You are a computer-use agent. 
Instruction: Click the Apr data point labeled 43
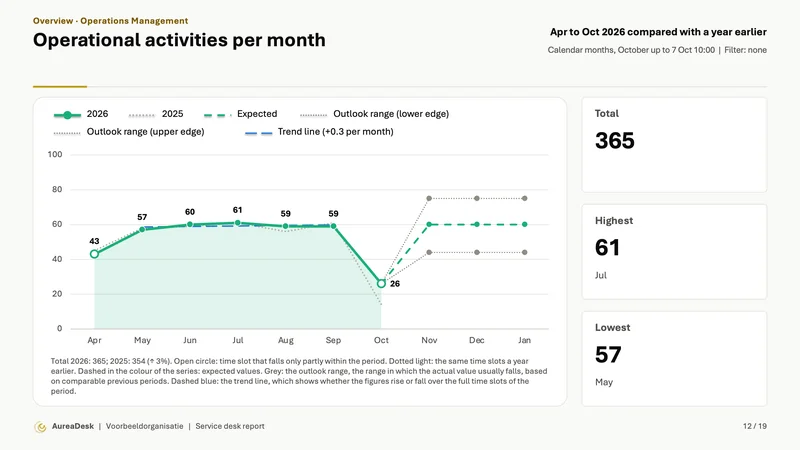tap(94, 254)
